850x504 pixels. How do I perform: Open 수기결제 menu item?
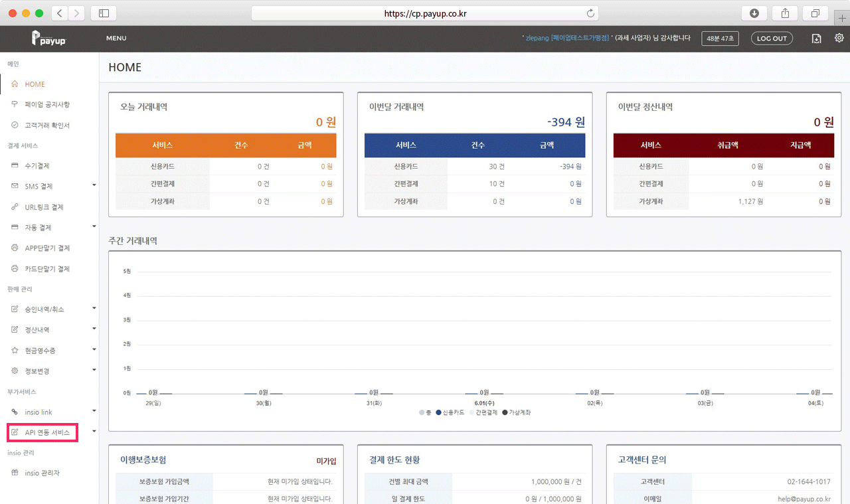click(x=37, y=165)
